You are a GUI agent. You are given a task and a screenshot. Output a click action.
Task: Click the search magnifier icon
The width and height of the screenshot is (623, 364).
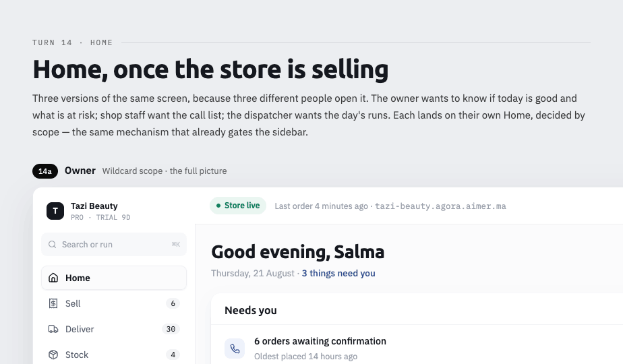[52, 245]
